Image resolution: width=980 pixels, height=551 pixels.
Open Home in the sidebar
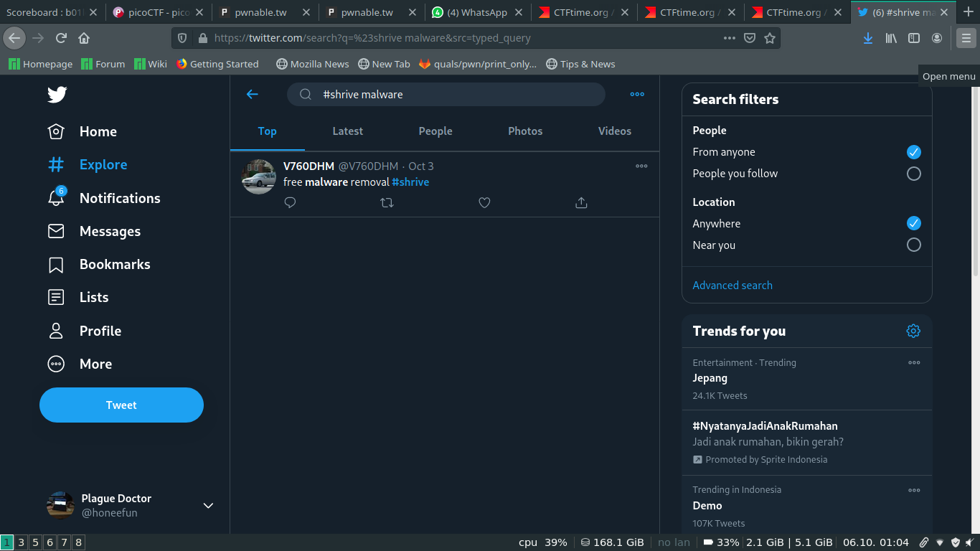82,131
